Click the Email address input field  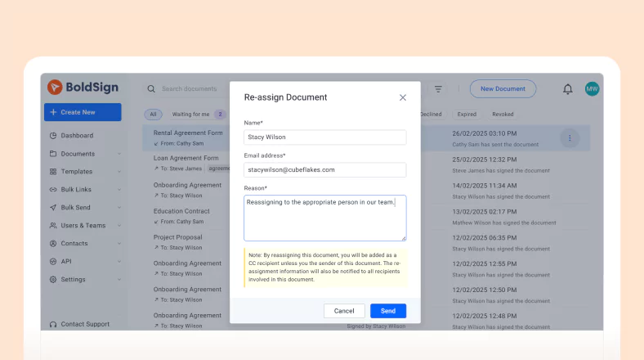tap(325, 169)
